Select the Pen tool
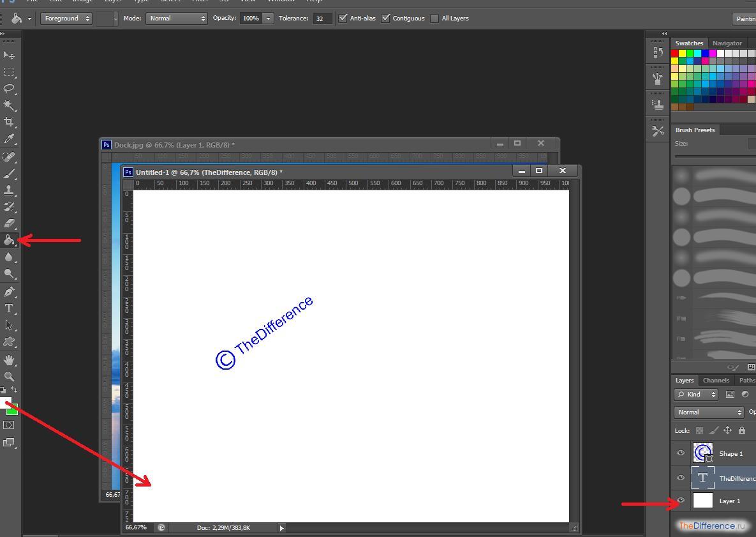This screenshot has width=756, height=537. (x=9, y=291)
